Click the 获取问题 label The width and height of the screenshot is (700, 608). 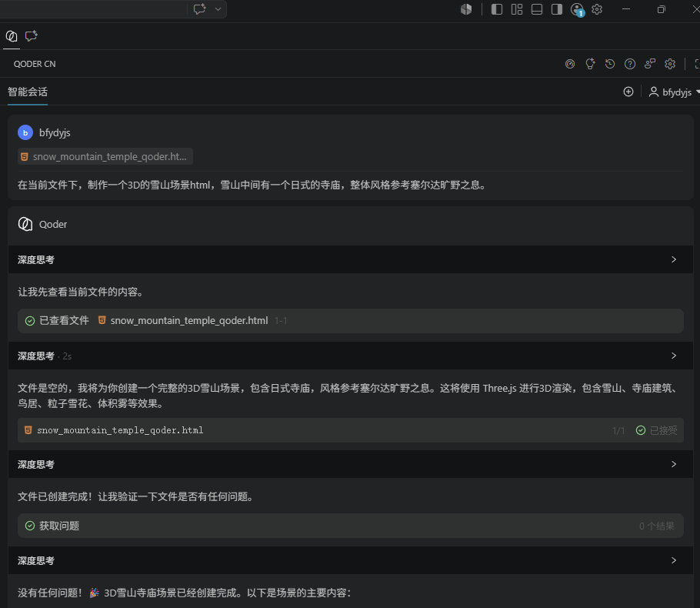click(x=59, y=526)
